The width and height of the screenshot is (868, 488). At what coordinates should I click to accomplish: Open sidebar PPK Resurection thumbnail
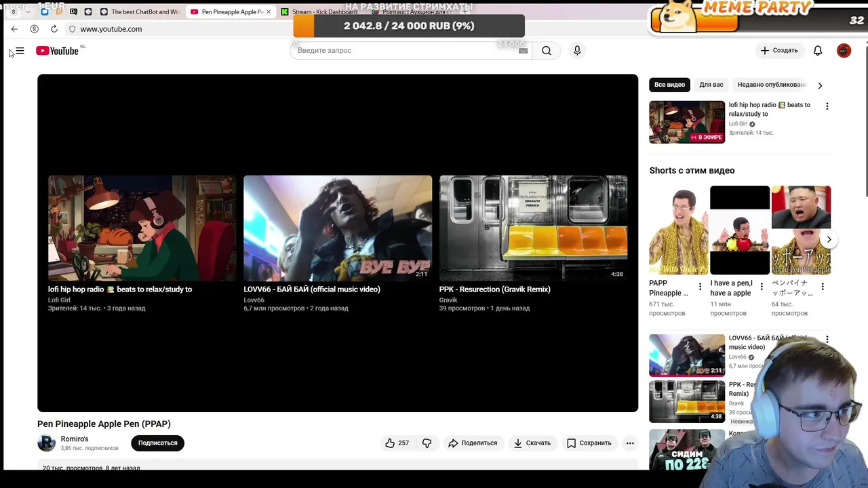pos(687,401)
